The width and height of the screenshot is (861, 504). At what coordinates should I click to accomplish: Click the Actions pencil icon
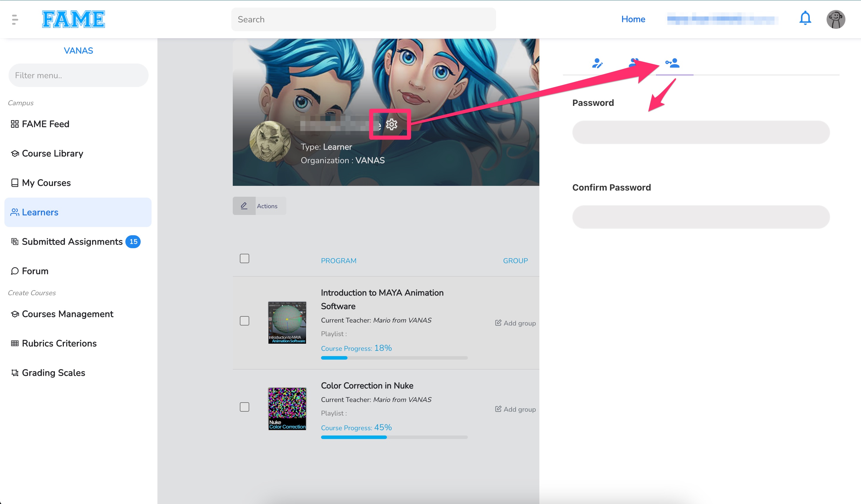coord(244,206)
